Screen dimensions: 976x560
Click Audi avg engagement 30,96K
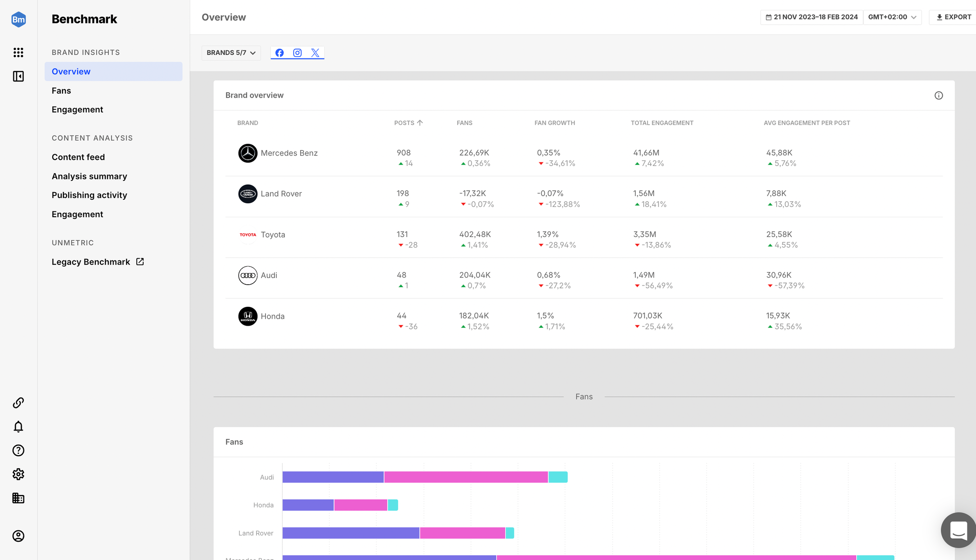click(x=779, y=275)
